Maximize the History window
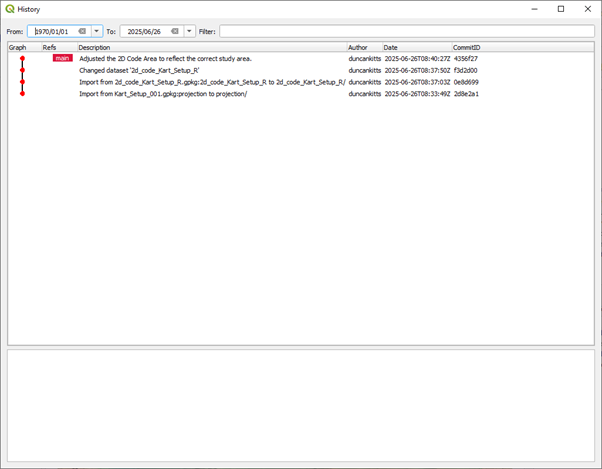Image resolution: width=602 pixels, height=469 pixels. point(560,9)
